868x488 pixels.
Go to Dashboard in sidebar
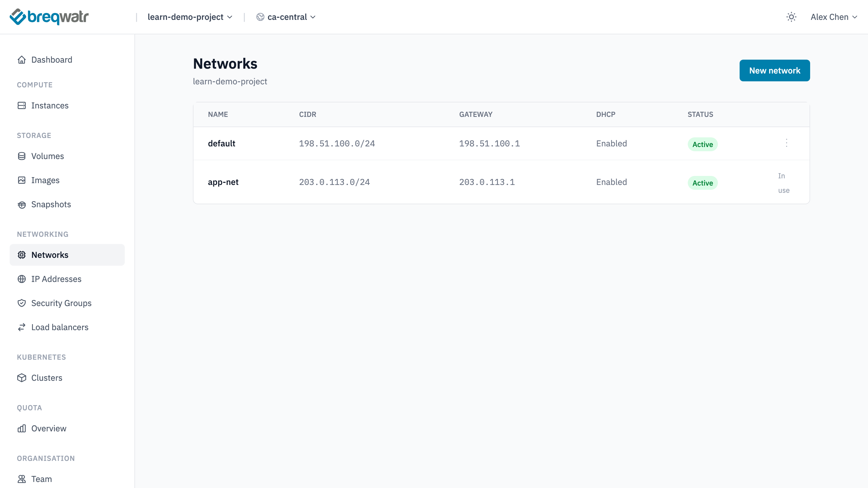(x=67, y=60)
